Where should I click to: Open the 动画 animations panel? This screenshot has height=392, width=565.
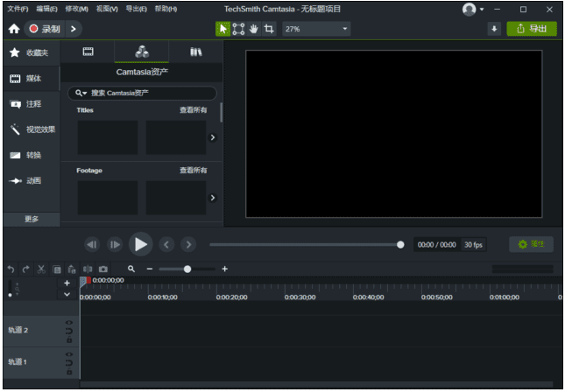pos(32,181)
